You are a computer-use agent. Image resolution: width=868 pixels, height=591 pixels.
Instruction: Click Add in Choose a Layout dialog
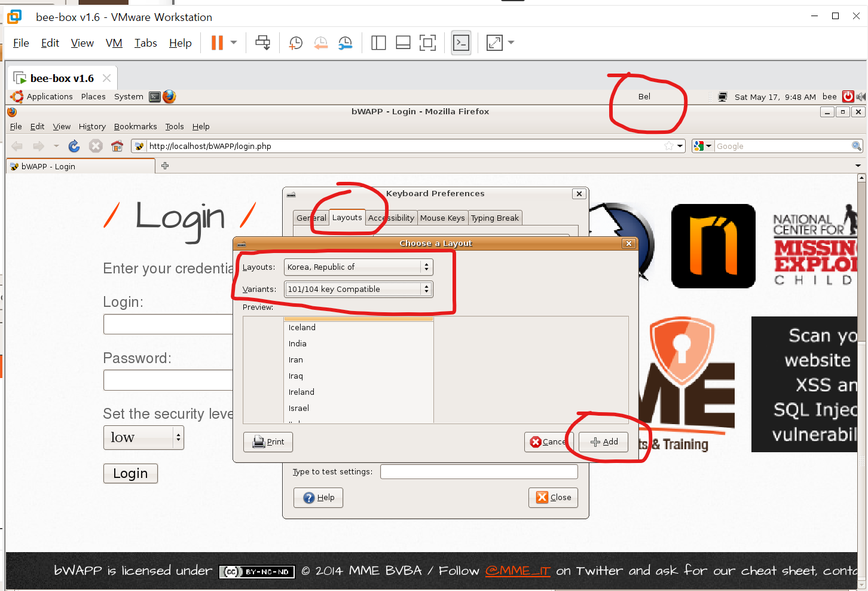(604, 442)
